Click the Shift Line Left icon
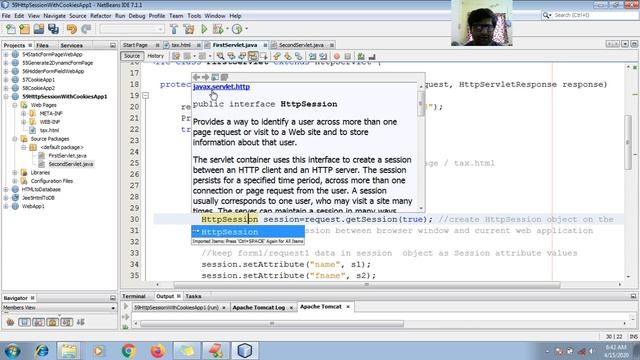 312,56
